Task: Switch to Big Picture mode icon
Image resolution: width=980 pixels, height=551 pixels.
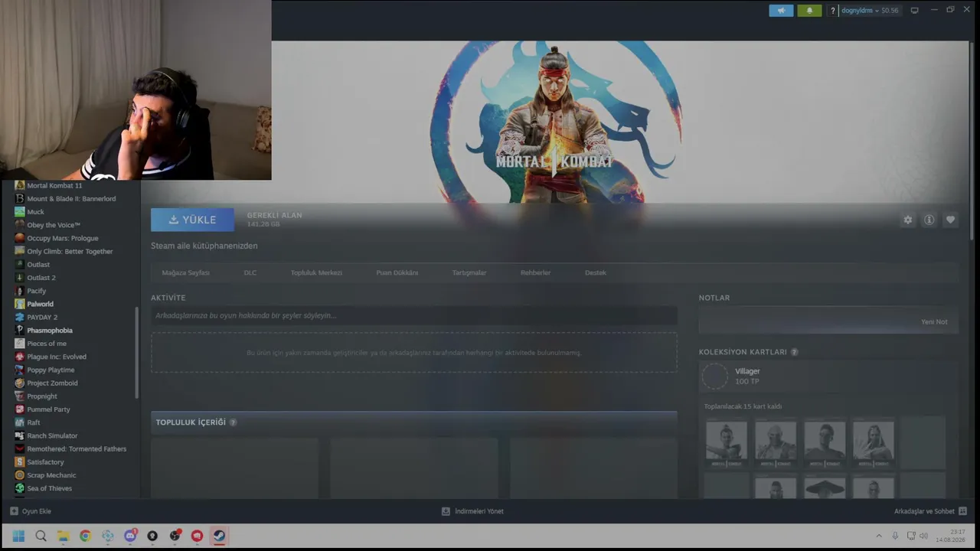Action: tap(914, 11)
